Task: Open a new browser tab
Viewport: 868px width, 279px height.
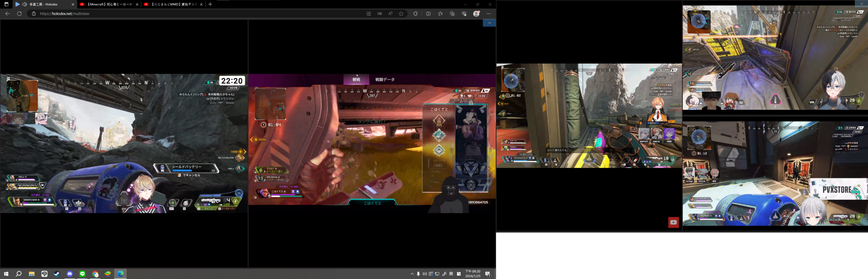Action: tap(210, 4)
